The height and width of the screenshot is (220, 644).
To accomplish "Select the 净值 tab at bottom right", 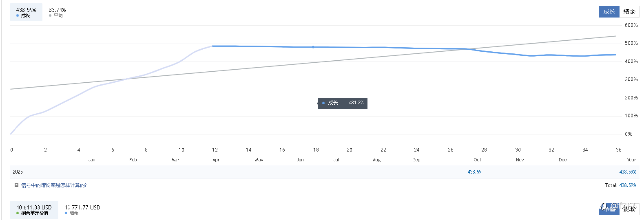I will point(609,209).
